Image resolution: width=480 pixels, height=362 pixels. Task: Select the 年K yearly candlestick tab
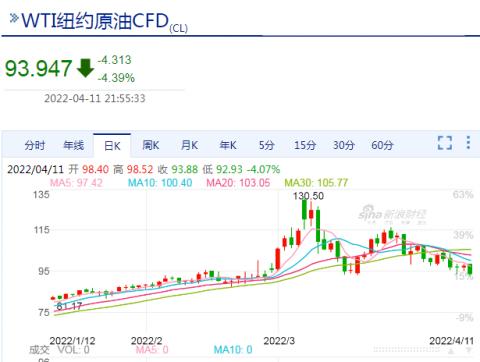[x=228, y=145]
